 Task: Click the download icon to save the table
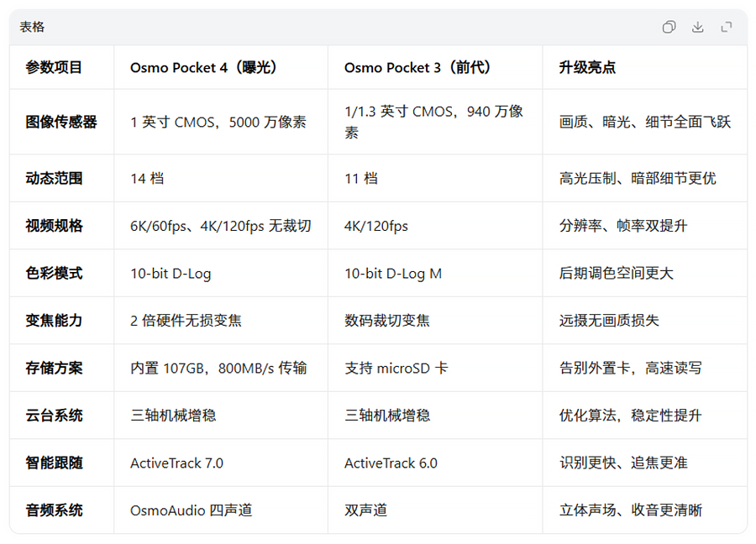click(697, 27)
